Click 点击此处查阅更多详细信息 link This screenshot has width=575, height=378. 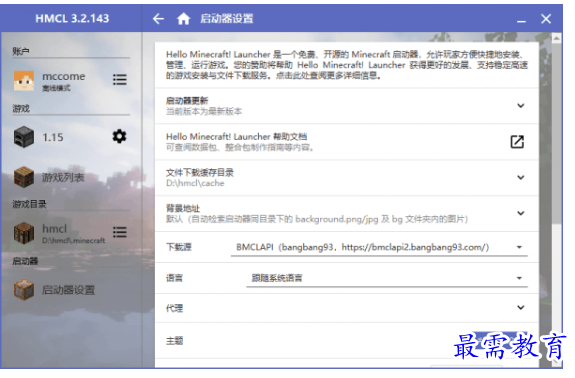[328, 76]
